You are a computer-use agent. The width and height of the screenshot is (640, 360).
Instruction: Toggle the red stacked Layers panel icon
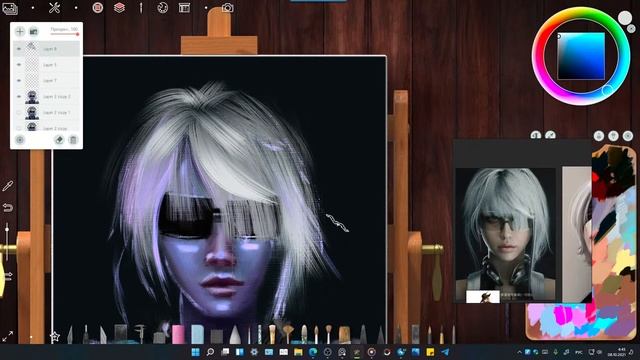pos(119,8)
